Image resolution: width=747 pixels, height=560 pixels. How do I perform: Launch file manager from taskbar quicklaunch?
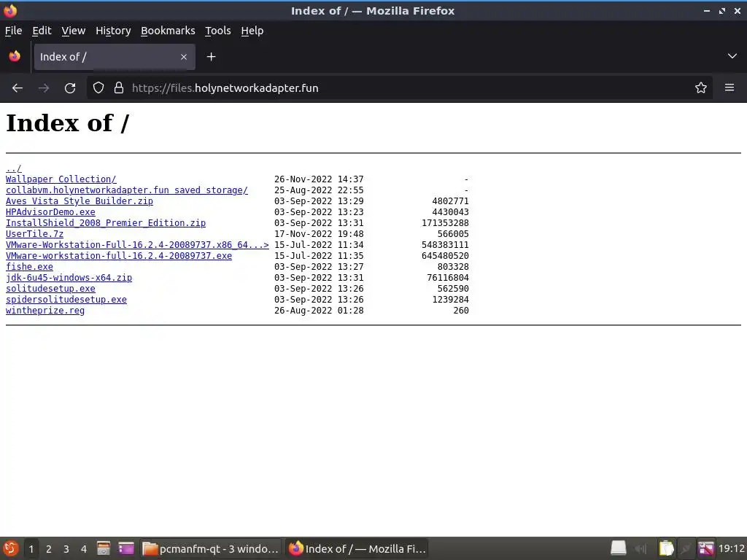coord(104,548)
